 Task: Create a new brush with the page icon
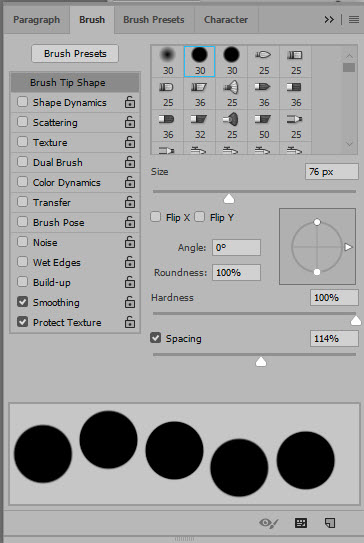tap(330, 523)
